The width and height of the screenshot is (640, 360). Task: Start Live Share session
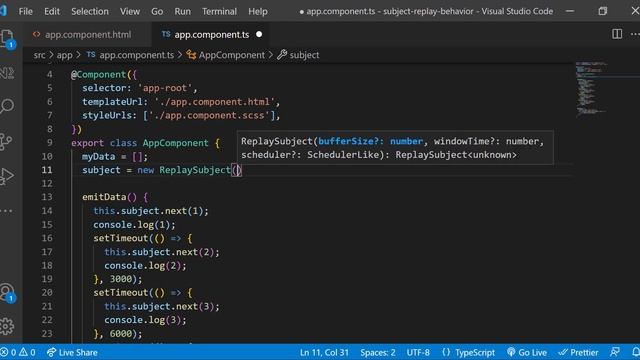click(72, 352)
